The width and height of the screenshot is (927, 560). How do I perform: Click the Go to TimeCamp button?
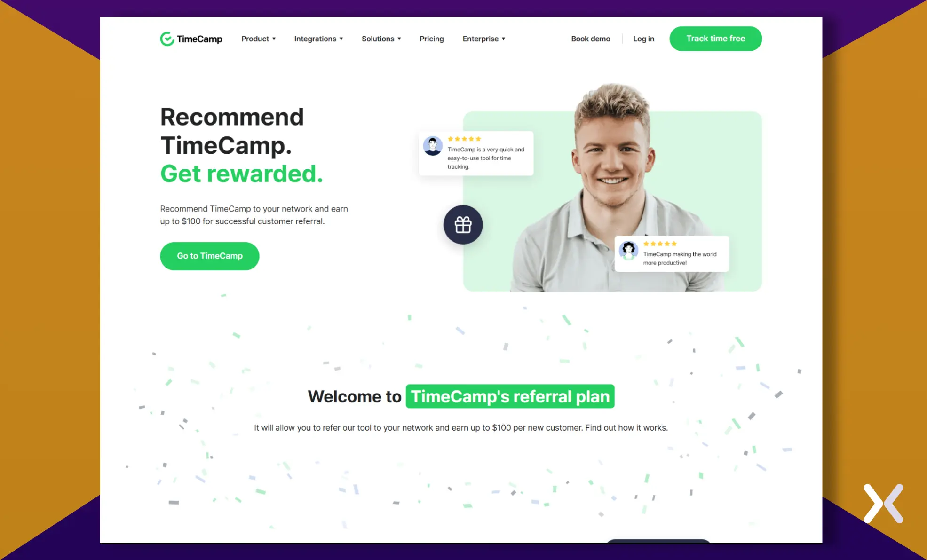tap(209, 255)
